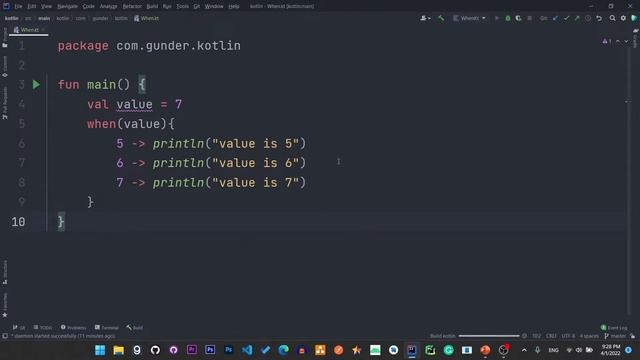Open the Help menu
The image size is (640, 360).
pyautogui.click(x=234, y=7)
